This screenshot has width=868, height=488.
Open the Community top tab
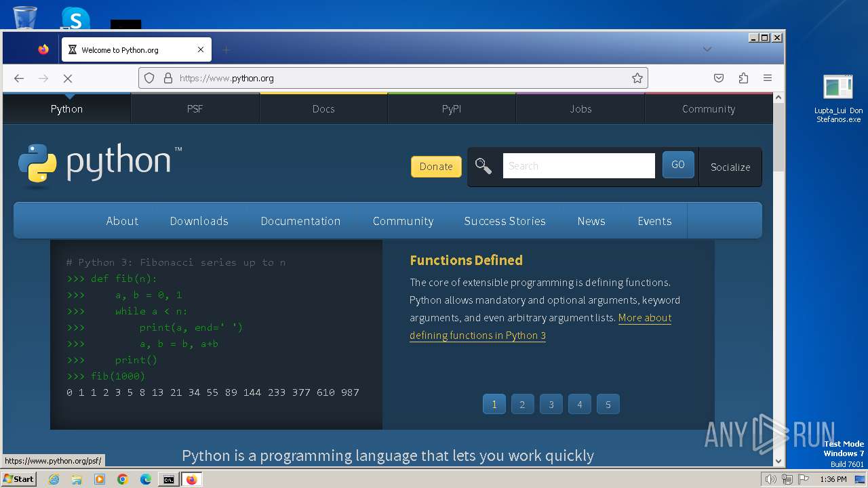[x=709, y=108]
